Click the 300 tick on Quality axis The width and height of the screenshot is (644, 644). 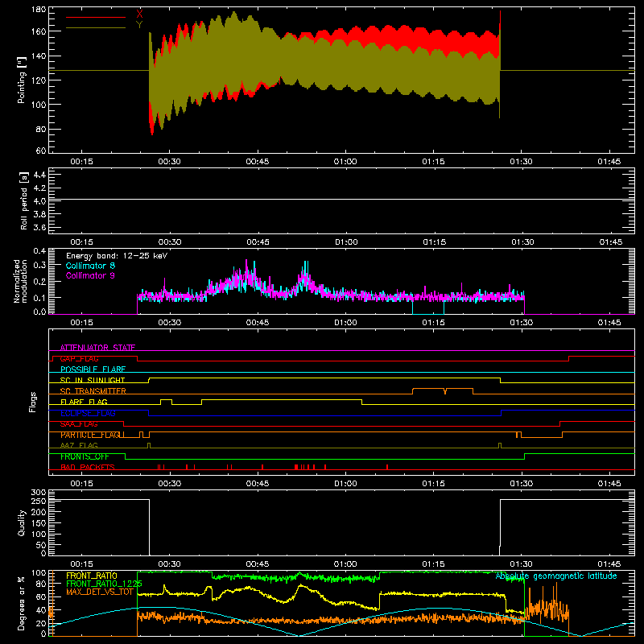(39, 493)
